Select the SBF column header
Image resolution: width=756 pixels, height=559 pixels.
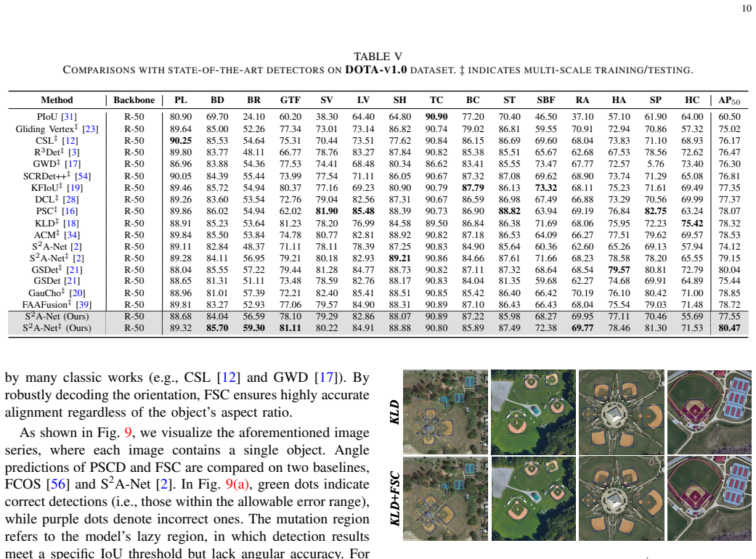coord(546,99)
